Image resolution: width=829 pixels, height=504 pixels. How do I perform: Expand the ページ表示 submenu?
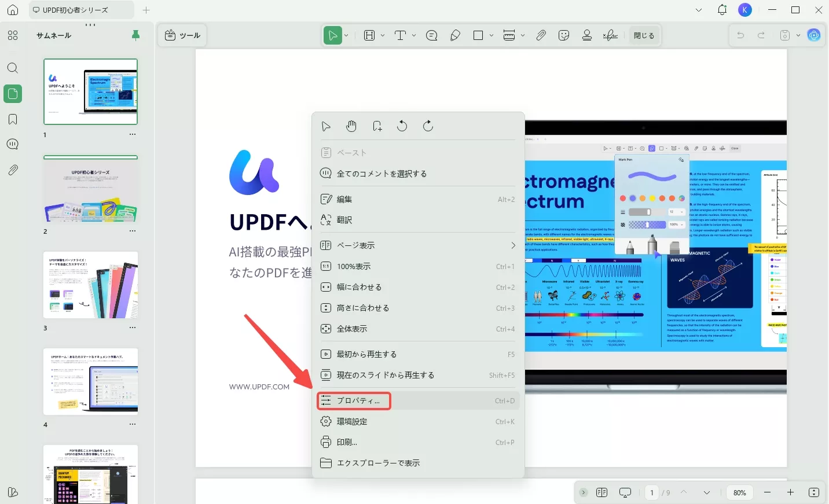click(x=513, y=245)
